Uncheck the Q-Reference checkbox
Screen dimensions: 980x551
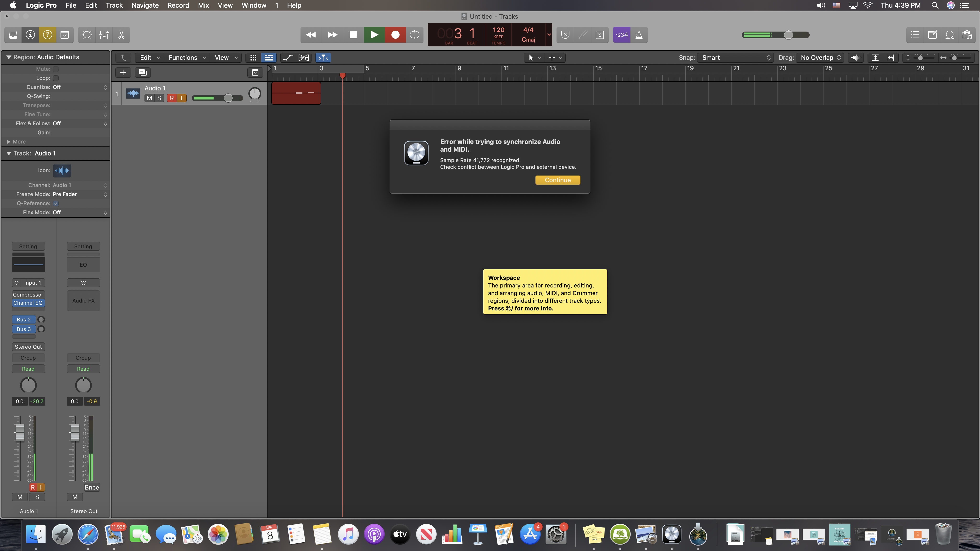click(x=56, y=204)
